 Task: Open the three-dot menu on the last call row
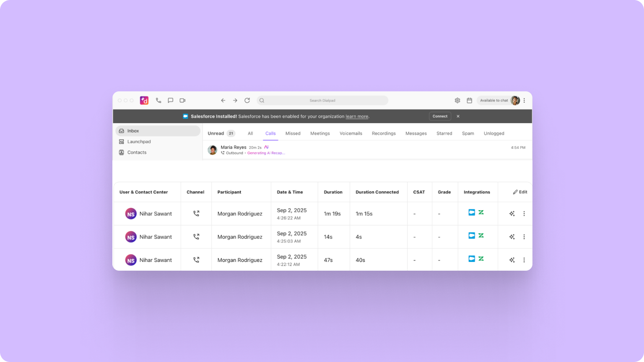[524, 260]
